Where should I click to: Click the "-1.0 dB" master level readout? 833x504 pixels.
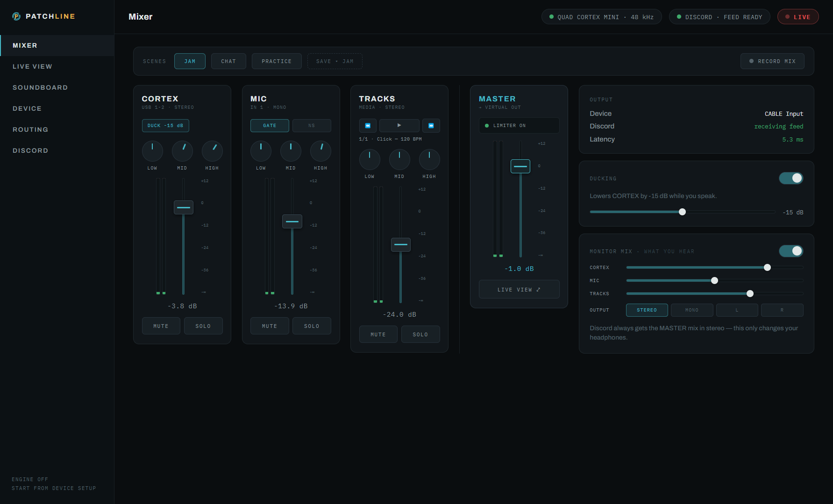point(519,269)
